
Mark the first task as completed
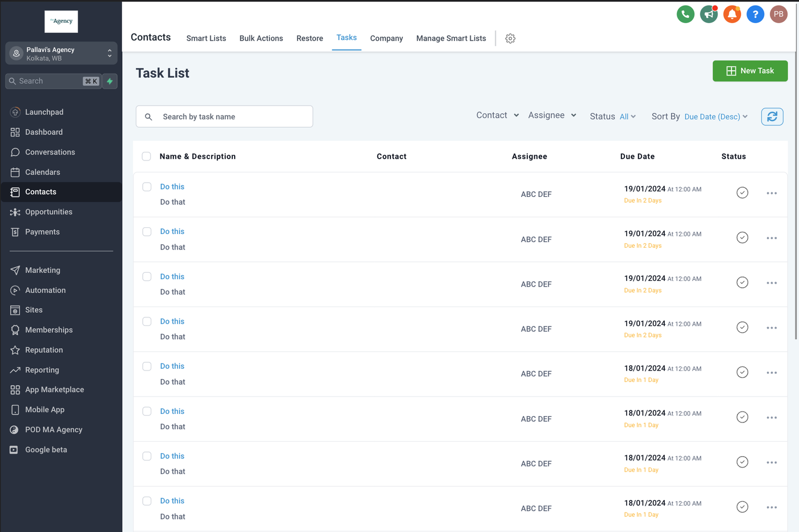pyautogui.click(x=742, y=193)
